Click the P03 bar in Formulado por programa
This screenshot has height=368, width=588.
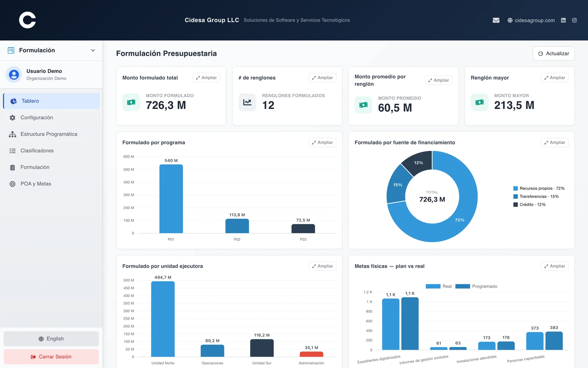(x=303, y=229)
